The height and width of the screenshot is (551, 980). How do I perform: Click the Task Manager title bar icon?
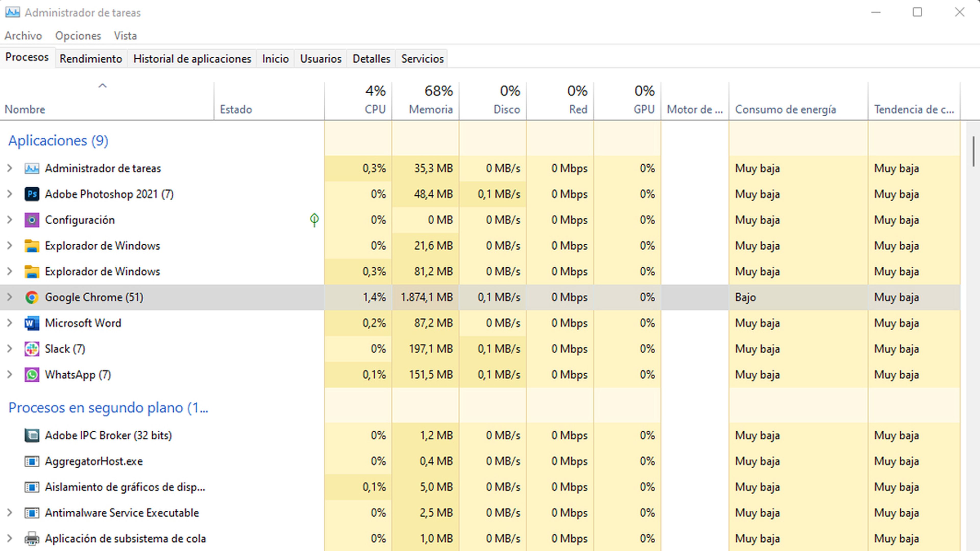pyautogui.click(x=13, y=12)
